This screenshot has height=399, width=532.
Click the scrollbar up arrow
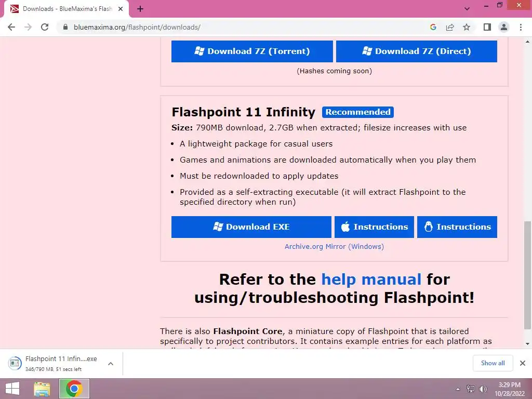pyautogui.click(x=527, y=42)
